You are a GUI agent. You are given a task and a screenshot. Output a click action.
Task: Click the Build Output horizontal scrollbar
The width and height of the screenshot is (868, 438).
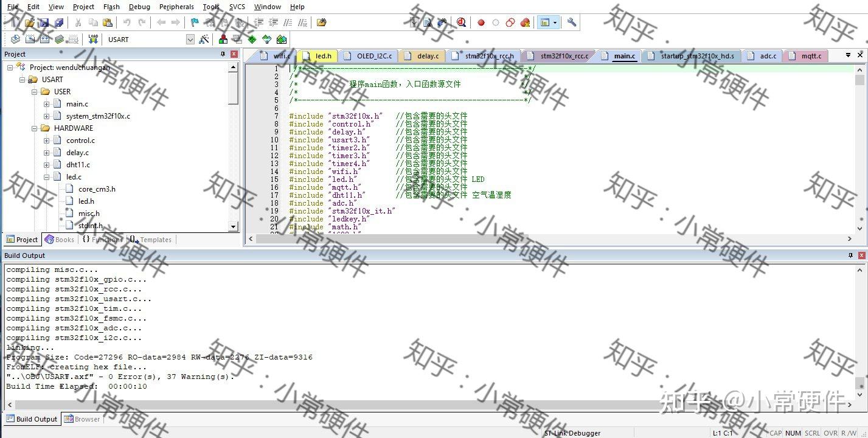pos(429,405)
